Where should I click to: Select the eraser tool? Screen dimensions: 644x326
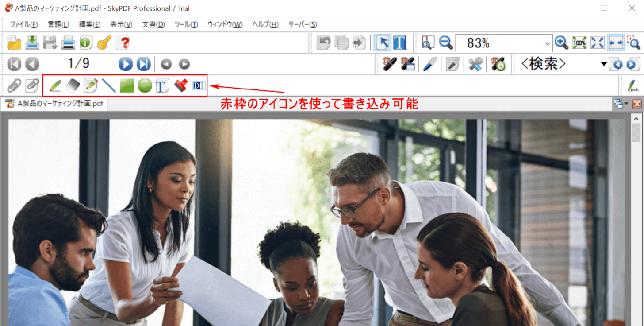coord(73,85)
